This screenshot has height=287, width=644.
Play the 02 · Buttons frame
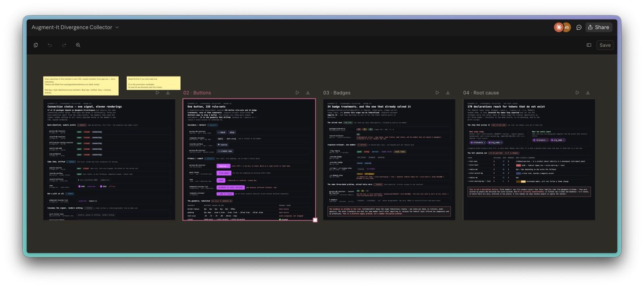(297, 93)
